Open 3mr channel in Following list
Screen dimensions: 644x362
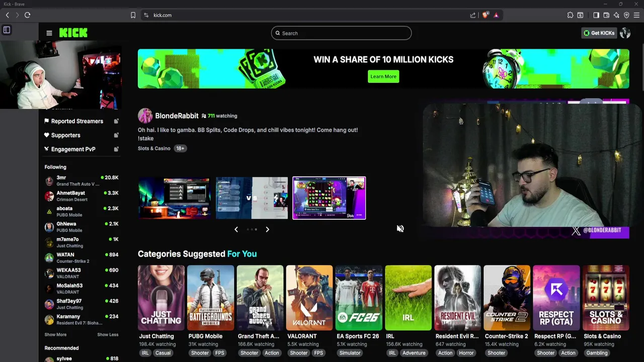click(x=81, y=180)
